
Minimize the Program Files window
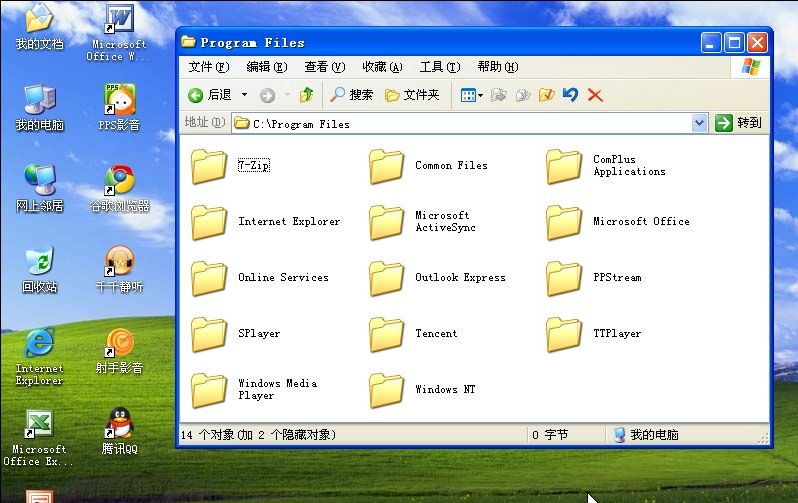tap(711, 43)
